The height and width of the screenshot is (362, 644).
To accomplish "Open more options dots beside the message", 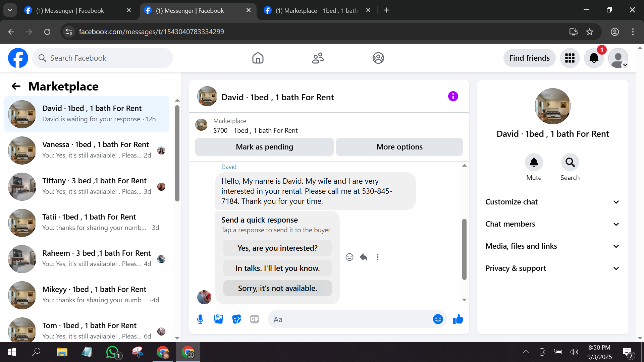I will click(x=378, y=257).
